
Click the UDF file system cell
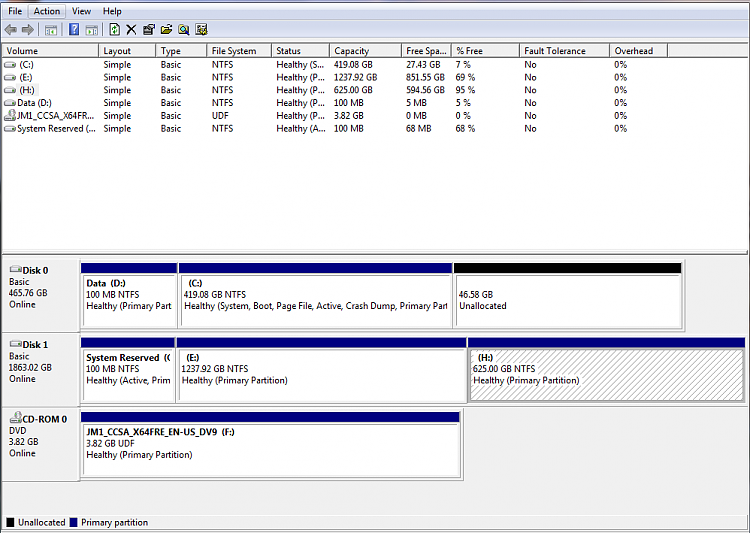[220, 116]
